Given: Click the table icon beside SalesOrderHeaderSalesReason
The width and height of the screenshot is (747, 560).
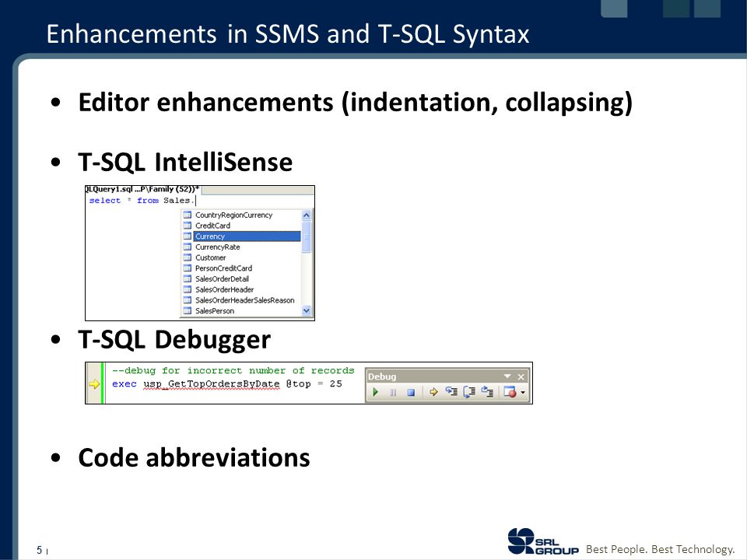Looking at the screenshot, I should click(x=188, y=300).
